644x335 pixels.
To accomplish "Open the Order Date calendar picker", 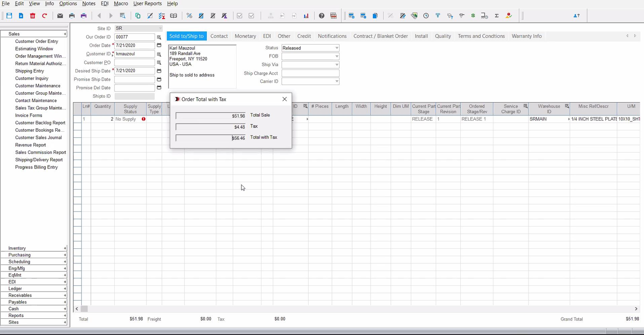I will (159, 45).
